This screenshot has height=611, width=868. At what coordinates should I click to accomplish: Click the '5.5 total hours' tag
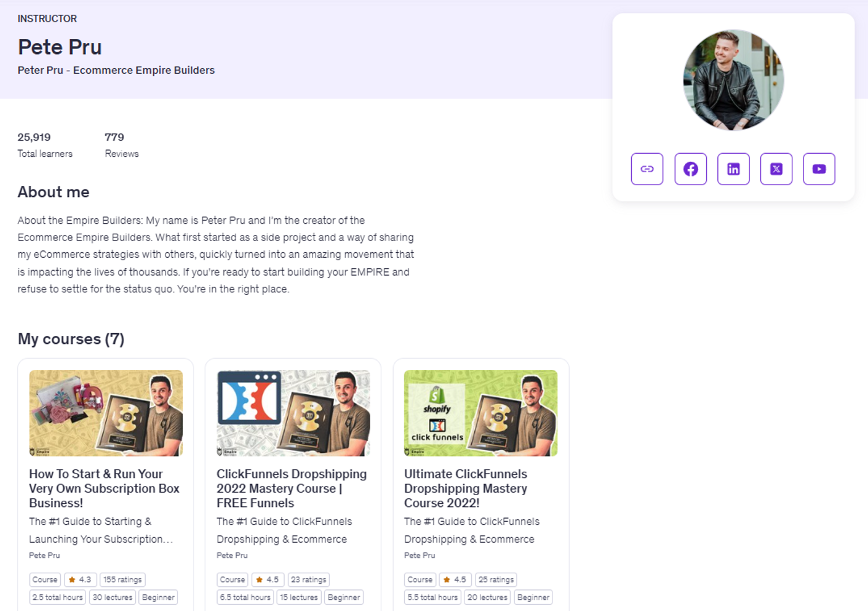(x=433, y=597)
